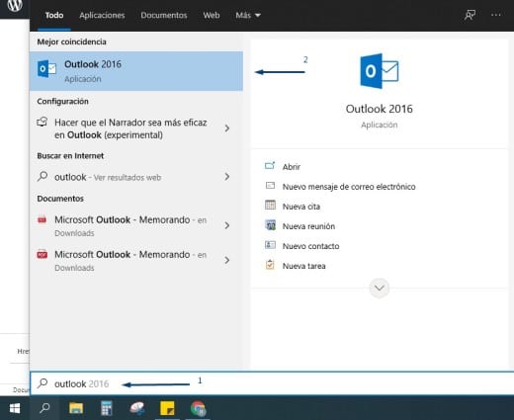Click the Configuración section heading

coord(62,101)
